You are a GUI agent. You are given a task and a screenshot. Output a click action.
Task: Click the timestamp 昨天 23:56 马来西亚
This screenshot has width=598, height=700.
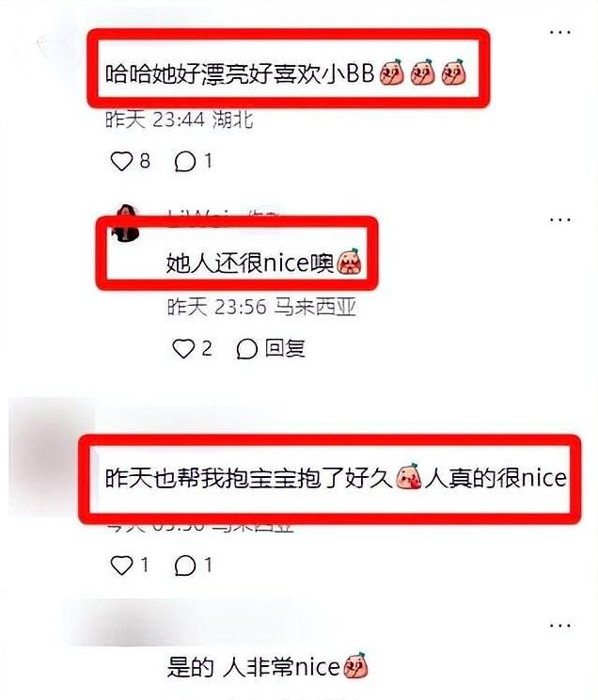click(262, 307)
